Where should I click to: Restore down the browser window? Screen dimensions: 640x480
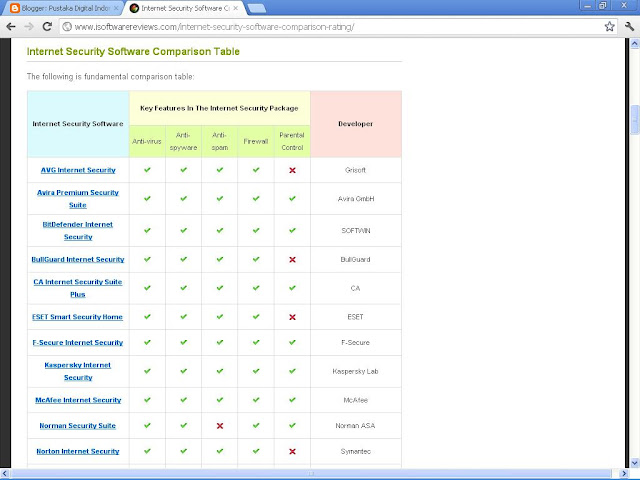pyautogui.click(x=602, y=6)
